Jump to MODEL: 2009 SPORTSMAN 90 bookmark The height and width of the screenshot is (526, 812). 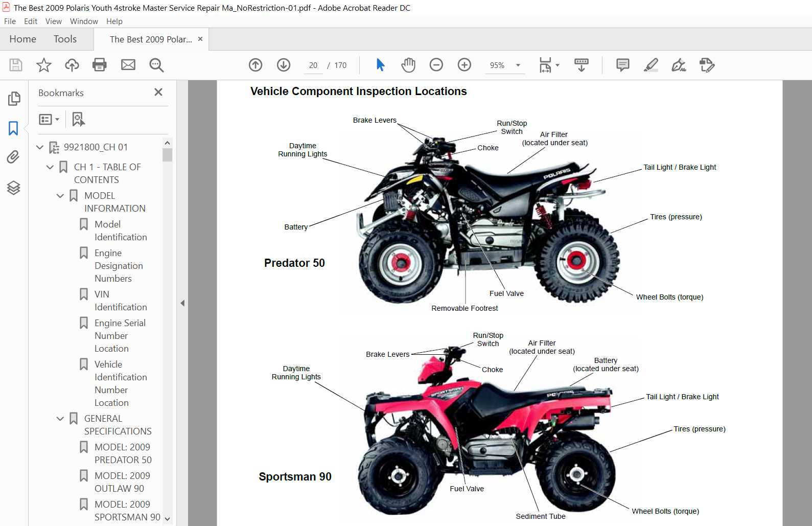tap(127, 511)
